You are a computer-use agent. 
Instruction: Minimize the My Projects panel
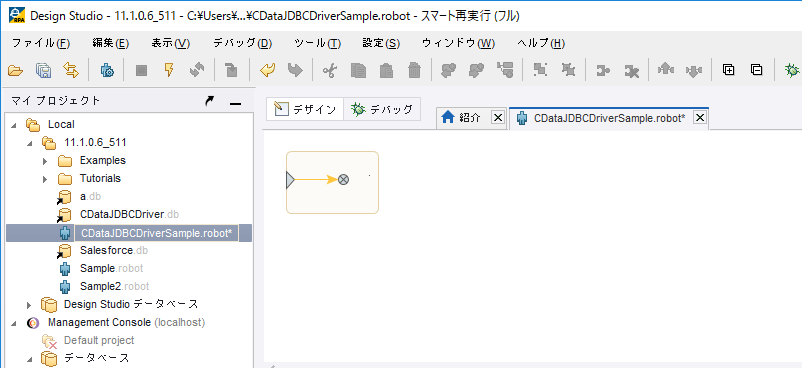(x=235, y=103)
